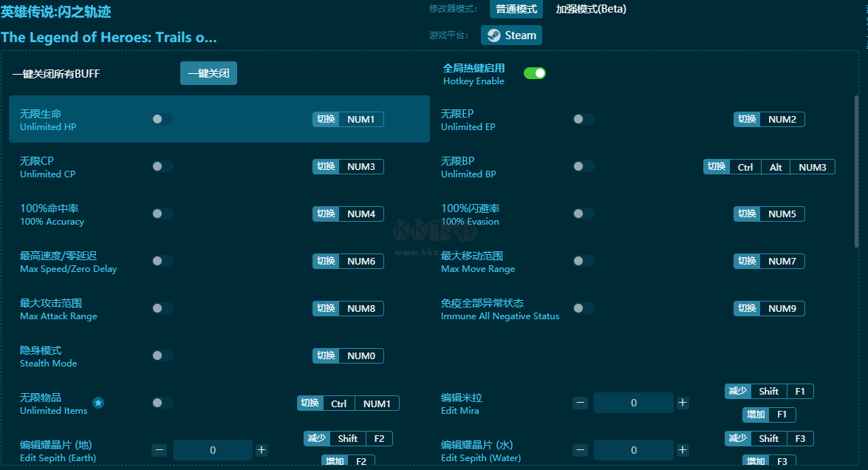Focus the Edit Sepith (Earth) value field

coord(213,450)
